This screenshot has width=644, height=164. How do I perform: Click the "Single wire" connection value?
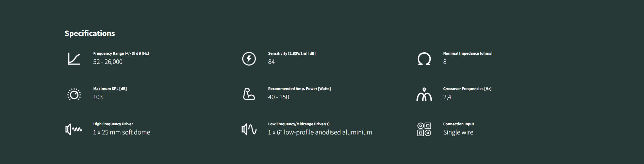pos(458,132)
